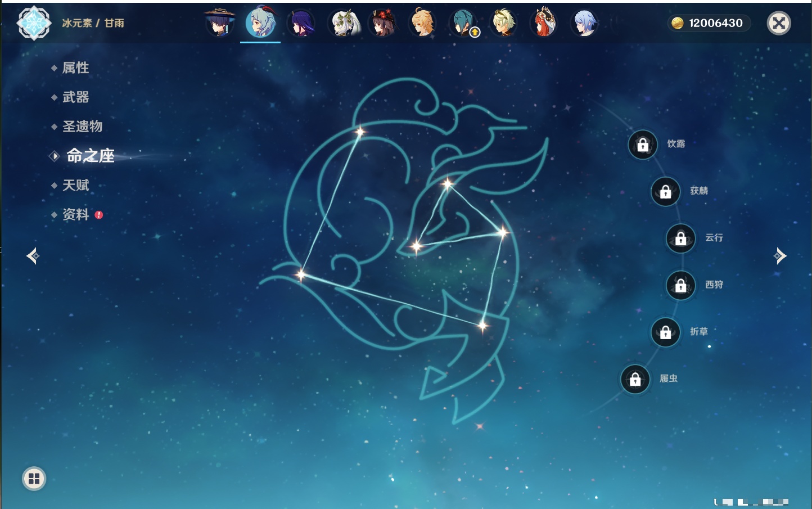Go to the previous character with the left arrow

point(33,256)
